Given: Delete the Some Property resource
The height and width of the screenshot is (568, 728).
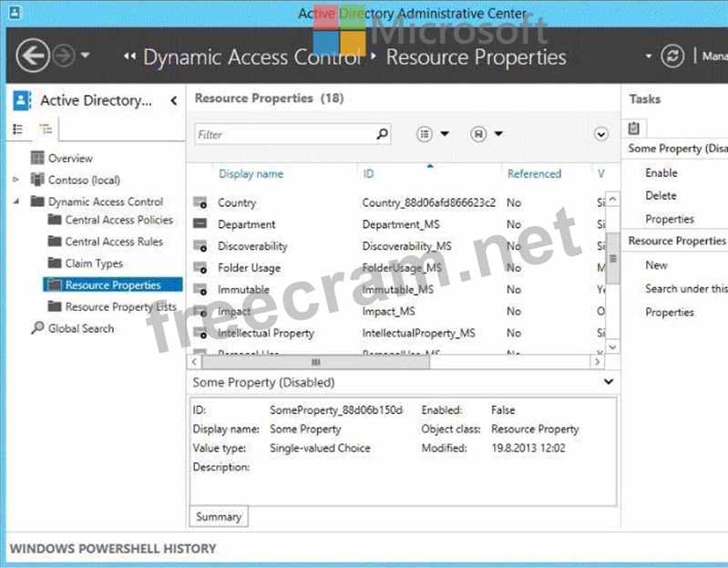Looking at the screenshot, I should (x=661, y=195).
